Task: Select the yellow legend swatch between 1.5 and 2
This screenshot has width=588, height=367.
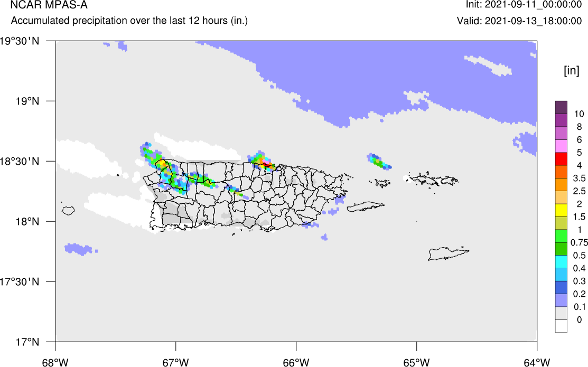Action: [561, 210]
